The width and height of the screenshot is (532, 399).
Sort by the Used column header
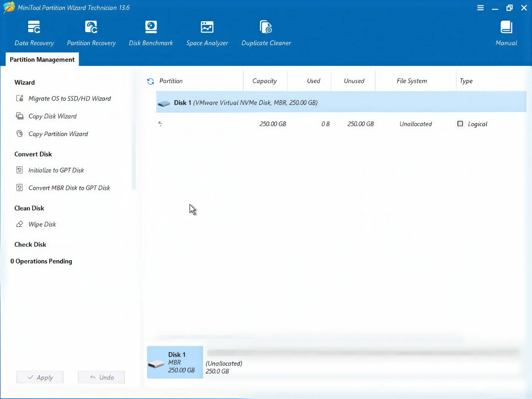(x=313, y=81)
